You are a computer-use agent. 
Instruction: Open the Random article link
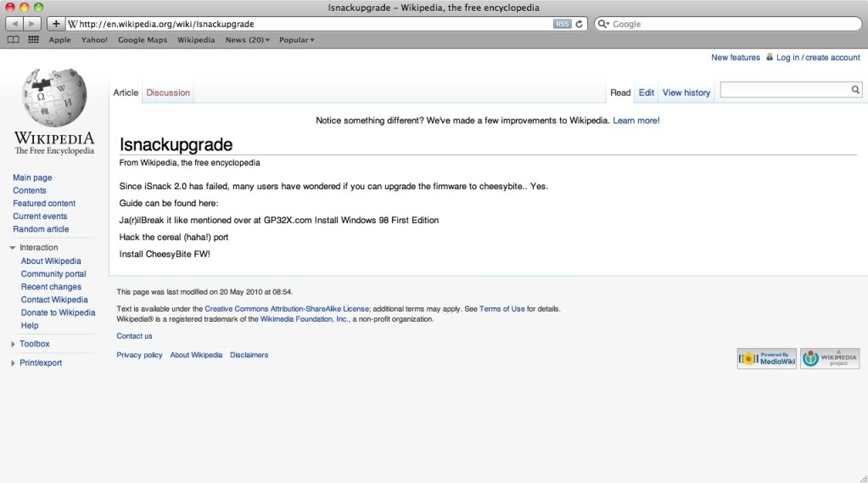[x=41, y=229]
